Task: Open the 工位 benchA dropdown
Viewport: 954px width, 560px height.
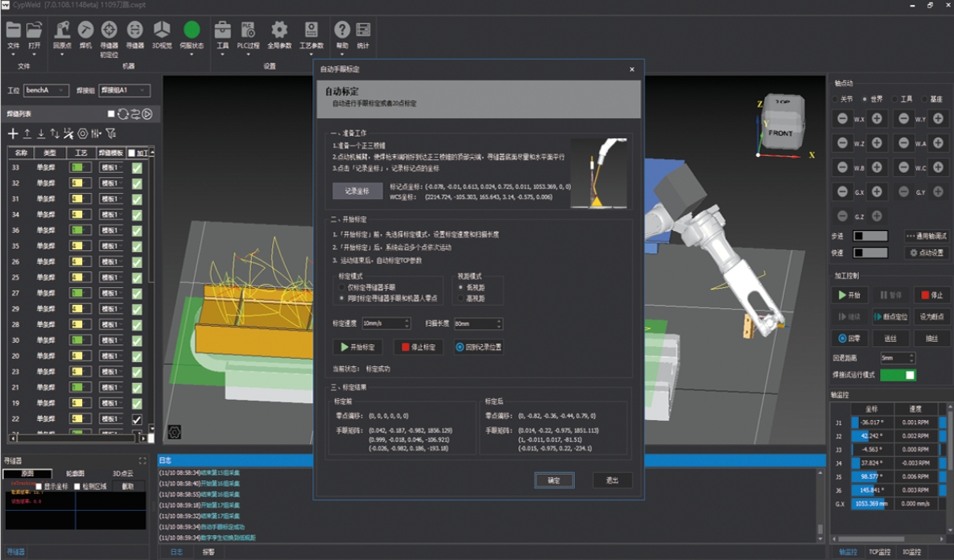Action: (46, 90)
